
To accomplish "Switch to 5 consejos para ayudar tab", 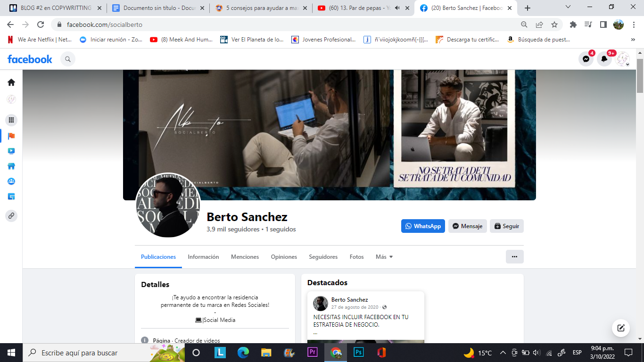I will point(261,8).
